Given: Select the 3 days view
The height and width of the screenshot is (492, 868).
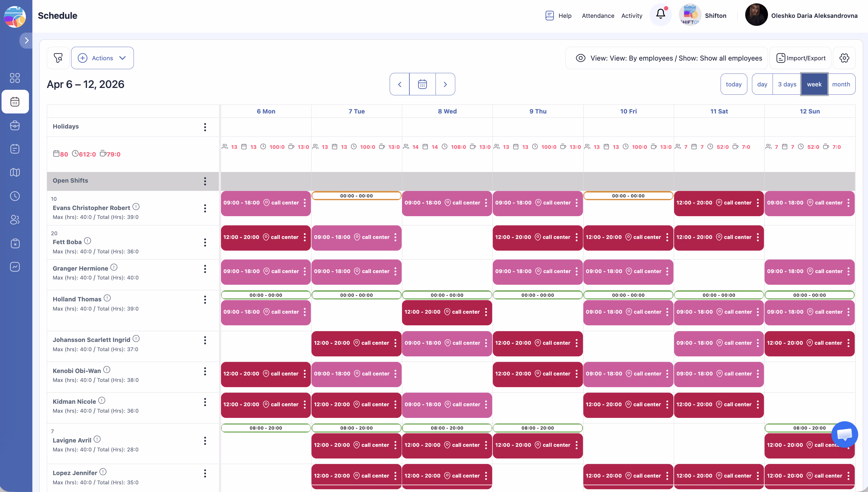Looking at the screenshot, I should coord(787,84).
